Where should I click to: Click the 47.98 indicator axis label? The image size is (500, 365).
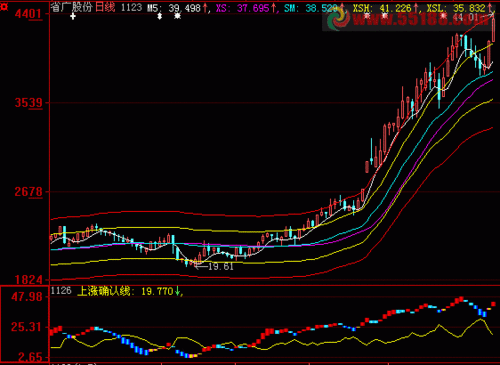(27, 296)
